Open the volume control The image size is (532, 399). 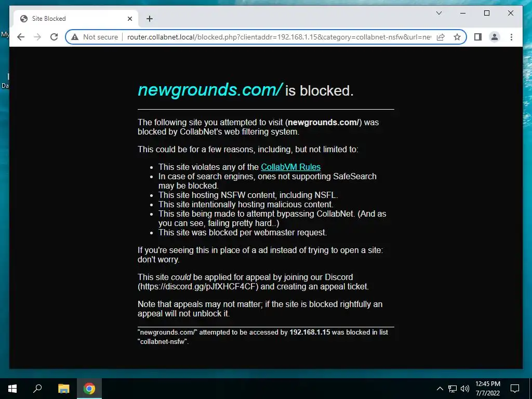click(465, 389)
